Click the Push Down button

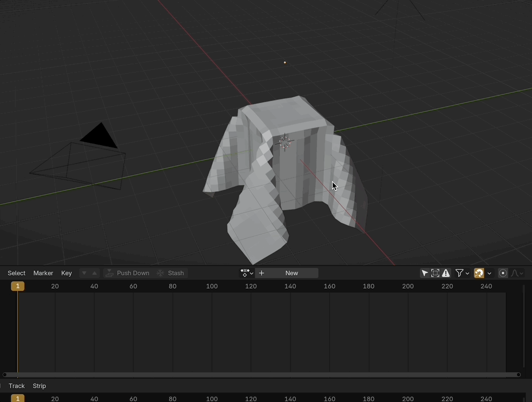click(x=128, y=273)
